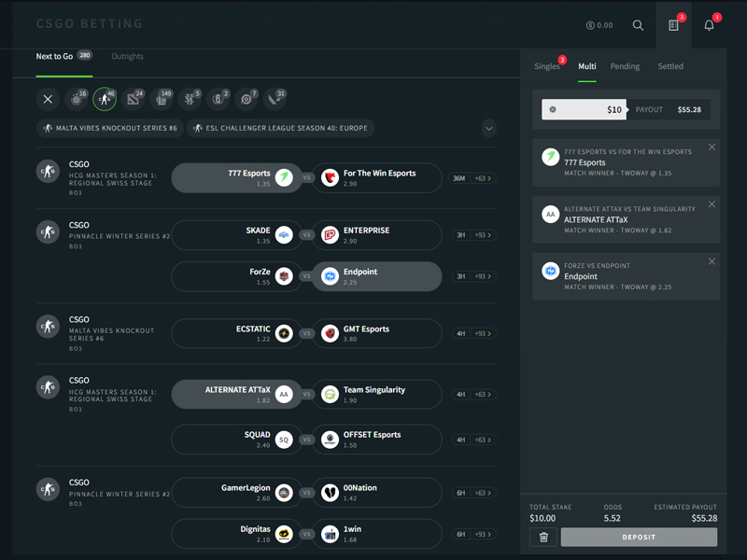The image size is (747, 560).
Task: Bet on OFFSET Esports at 1.50
Action: [377, 440]
